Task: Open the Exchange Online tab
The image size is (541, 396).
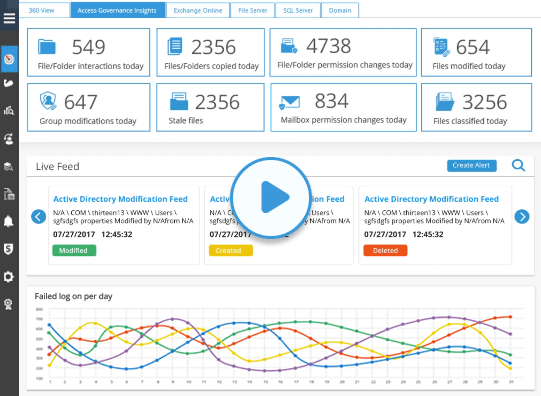Action: point(198,10)
